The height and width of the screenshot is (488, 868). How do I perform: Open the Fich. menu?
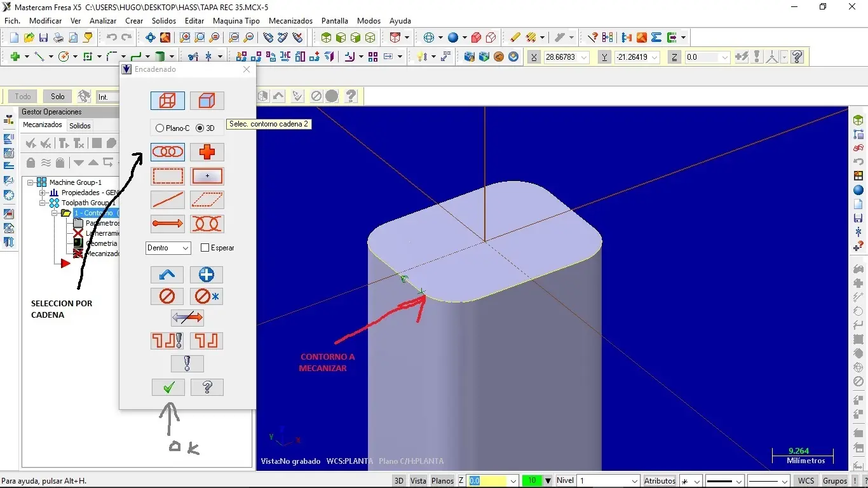tap(13, 21)
